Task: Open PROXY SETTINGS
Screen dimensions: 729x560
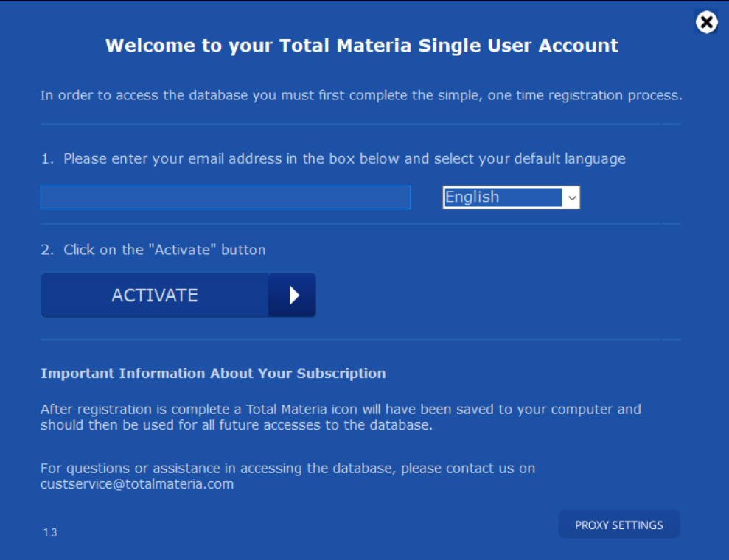Action: (619, 525)
